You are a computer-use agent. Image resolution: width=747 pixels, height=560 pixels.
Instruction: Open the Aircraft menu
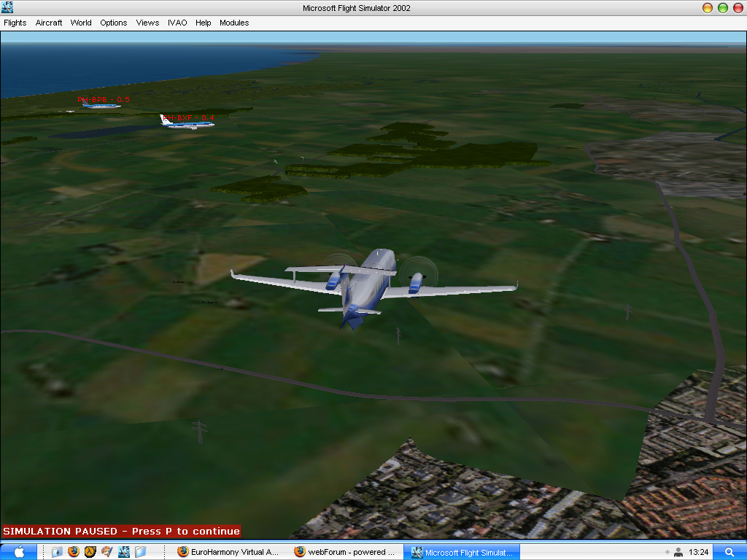tap(49, 23)
